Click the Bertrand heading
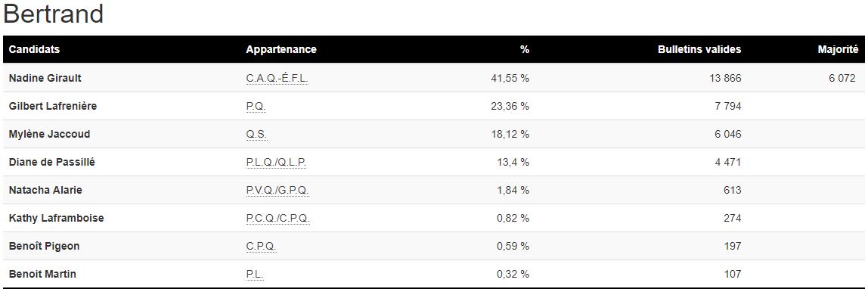Viewport: 868px width, 289px height. [54, 14]
